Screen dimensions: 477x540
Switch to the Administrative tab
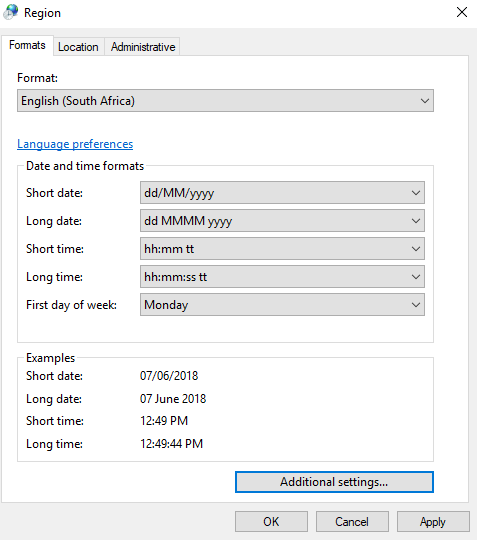click(143, 47)
